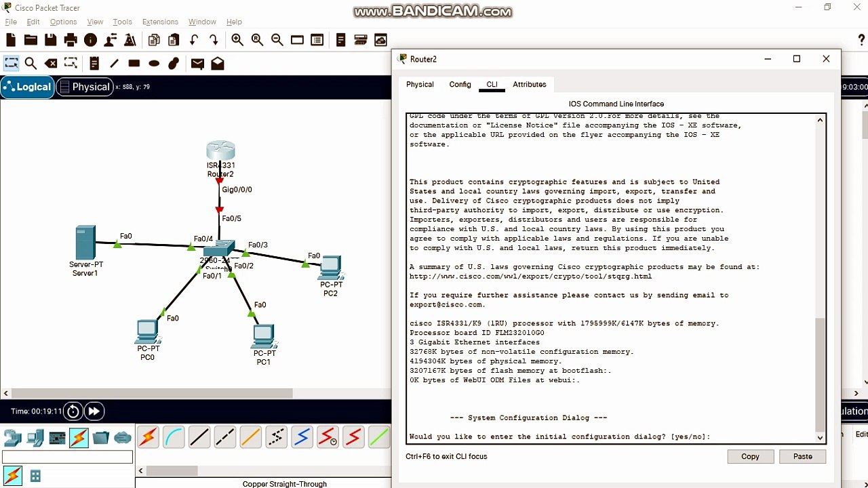
Task: Click the New file icon in toolbar
Action: (11, 40)
